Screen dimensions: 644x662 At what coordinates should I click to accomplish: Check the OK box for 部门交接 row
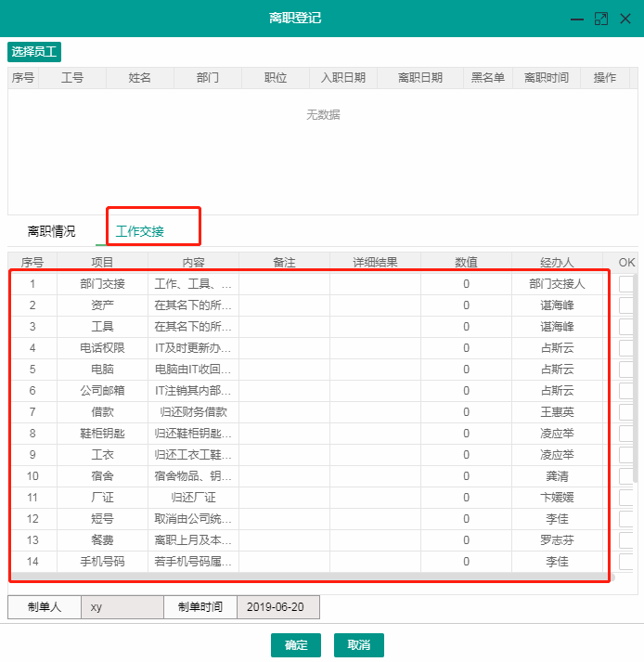[627, 284]
